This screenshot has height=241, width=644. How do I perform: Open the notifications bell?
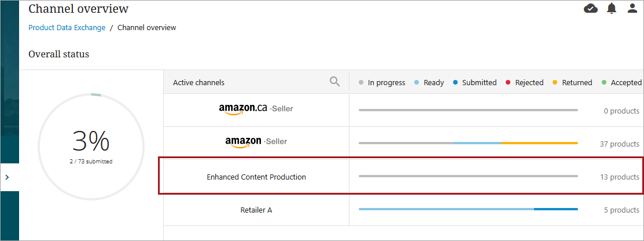(x=612, y=8)
